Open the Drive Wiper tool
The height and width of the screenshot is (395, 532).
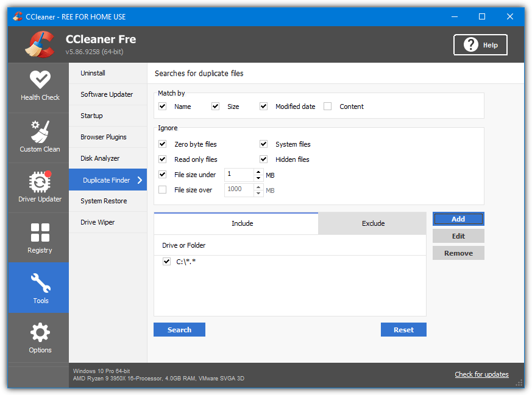point(108,223)
